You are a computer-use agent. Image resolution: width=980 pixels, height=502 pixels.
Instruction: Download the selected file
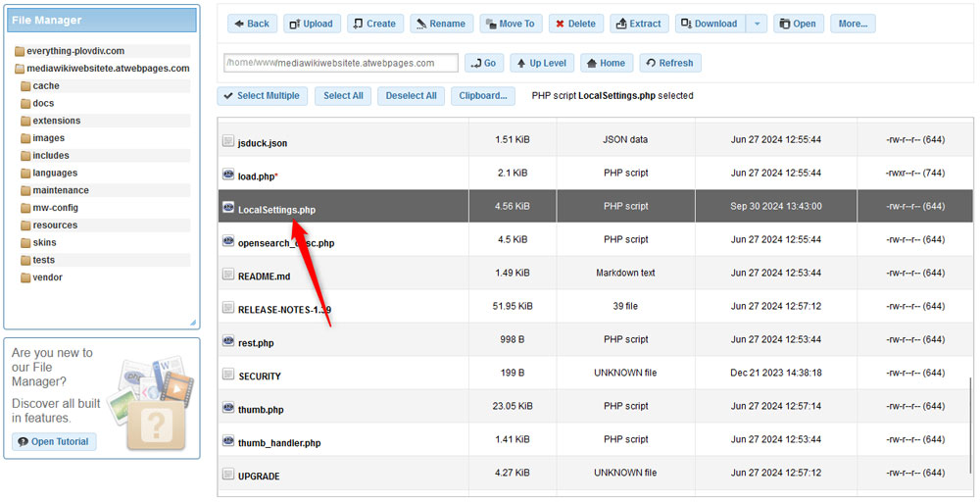tap(710, 24)
